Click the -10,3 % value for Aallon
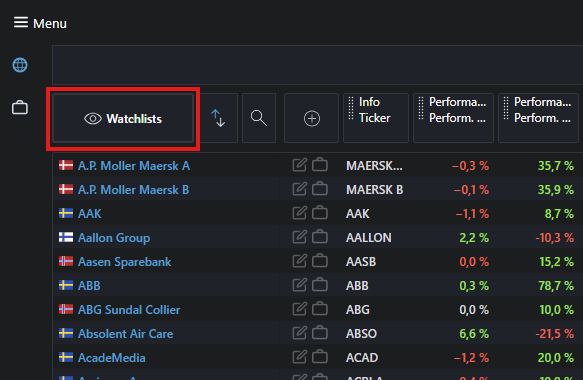583x380 pixels. (554, 238)
